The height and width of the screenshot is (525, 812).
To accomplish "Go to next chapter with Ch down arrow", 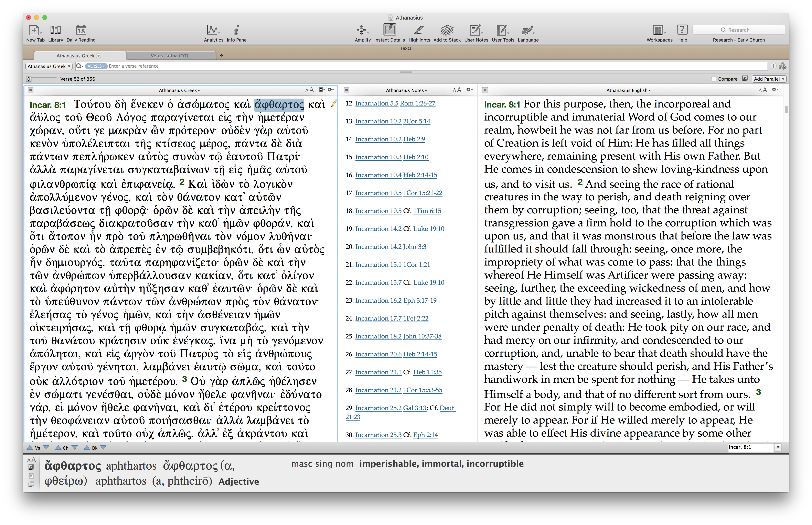I will 74,448.
